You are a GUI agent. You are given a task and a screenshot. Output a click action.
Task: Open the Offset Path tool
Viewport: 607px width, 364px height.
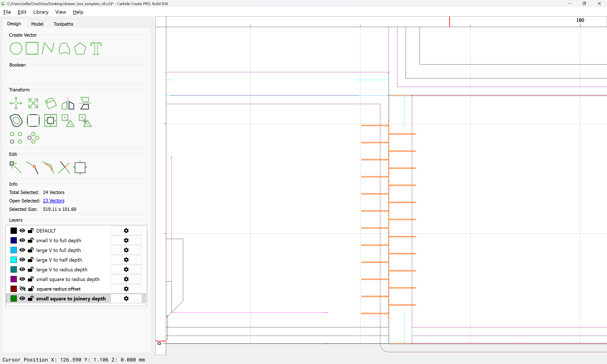point(16,120)
